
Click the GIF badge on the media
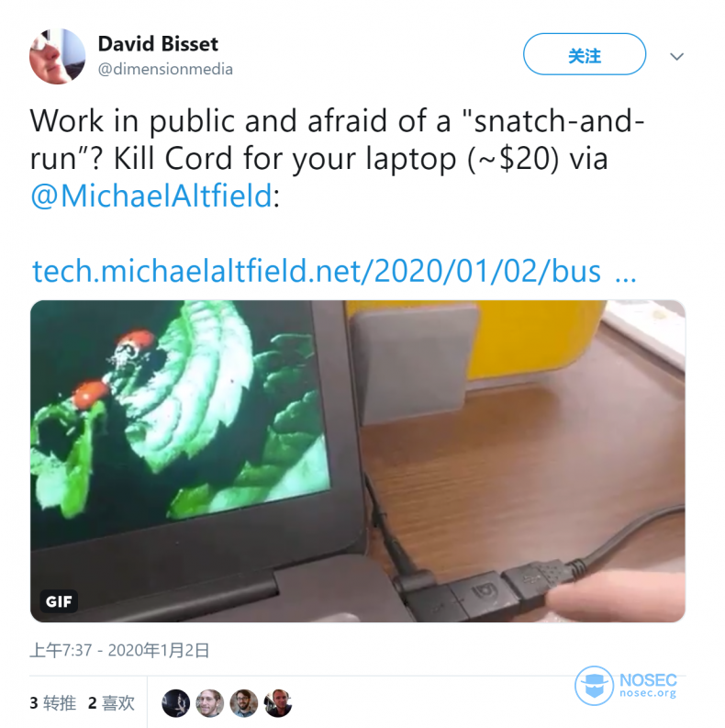point(59,601)
